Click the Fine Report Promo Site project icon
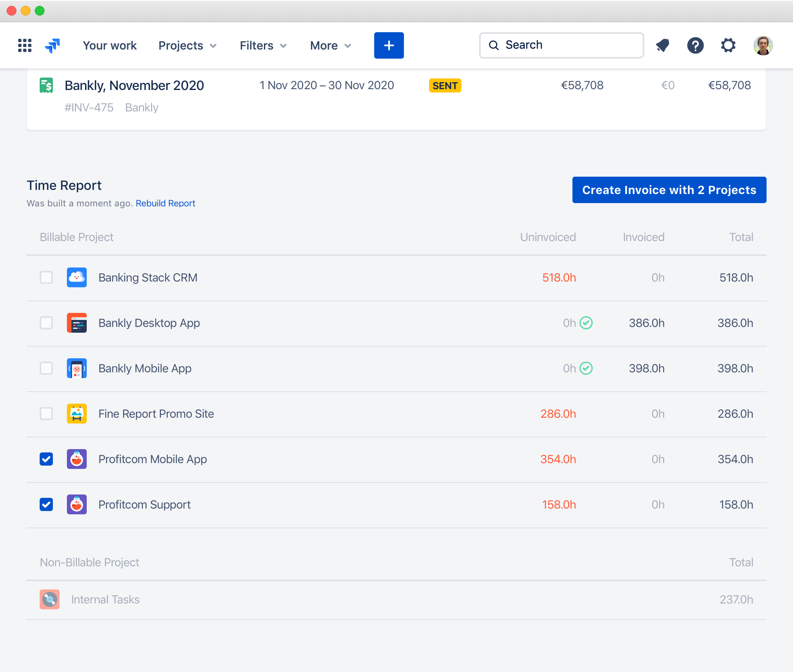 [x=77, y=414]
